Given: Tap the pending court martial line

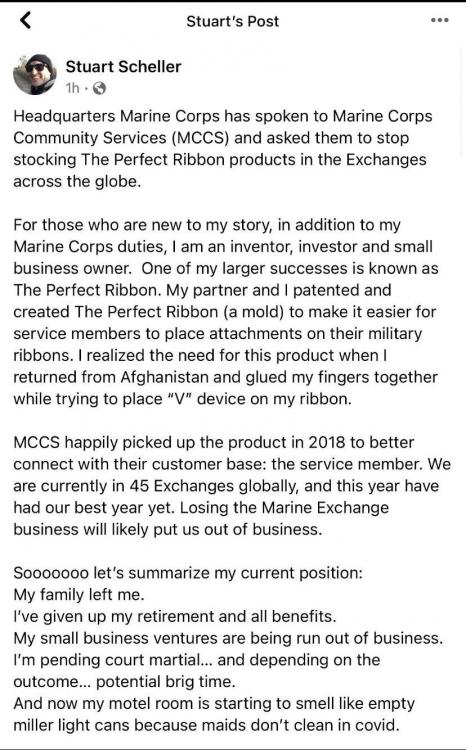Looking at the screenshot, I should pyautogui.click(x=197, y=671).
